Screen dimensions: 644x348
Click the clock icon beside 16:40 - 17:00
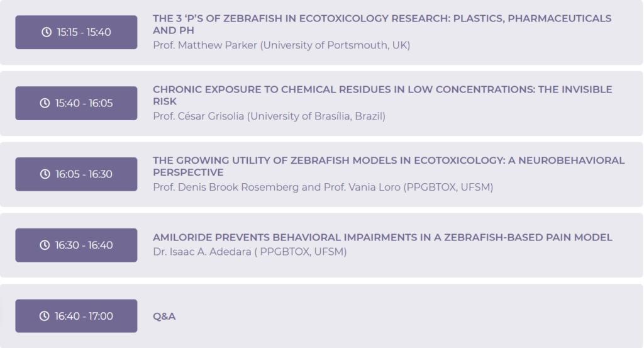coord(45,316)
